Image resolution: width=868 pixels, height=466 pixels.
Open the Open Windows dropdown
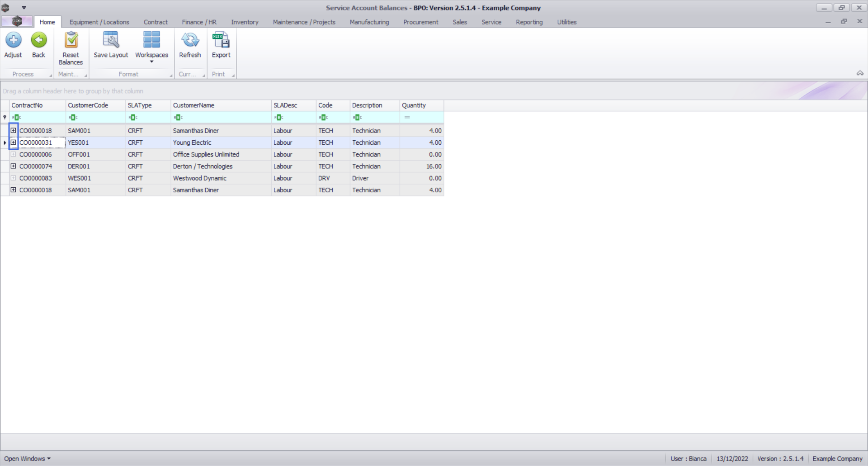(27, 458)
